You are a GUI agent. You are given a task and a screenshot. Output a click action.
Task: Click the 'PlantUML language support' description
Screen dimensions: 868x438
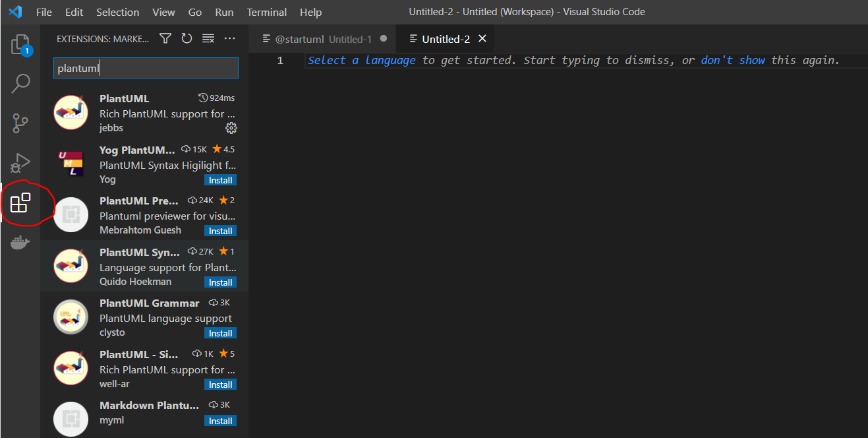165,318
